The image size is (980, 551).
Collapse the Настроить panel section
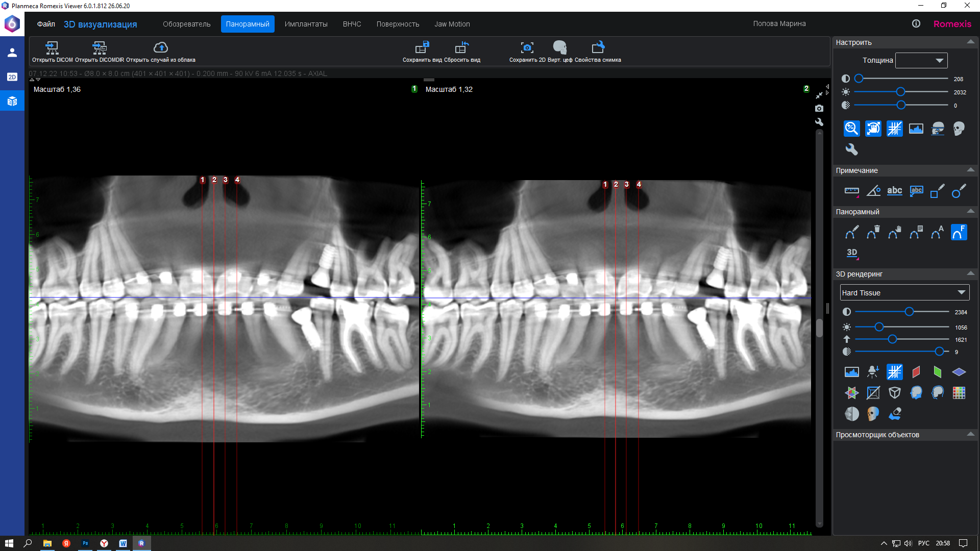970,42
